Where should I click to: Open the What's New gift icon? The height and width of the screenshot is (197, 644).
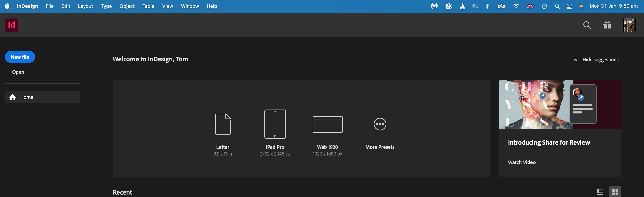607,25
